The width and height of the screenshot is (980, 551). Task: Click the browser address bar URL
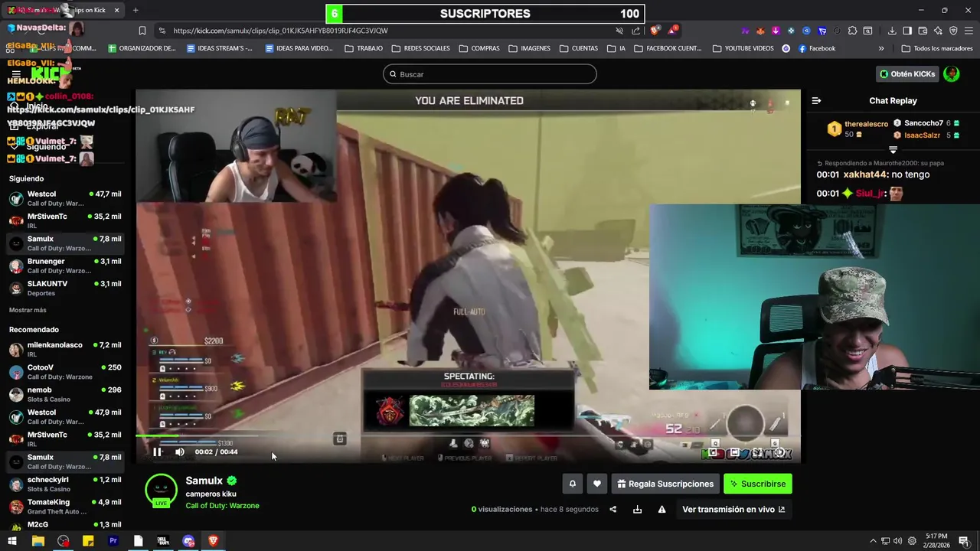[x=280, y=31]
